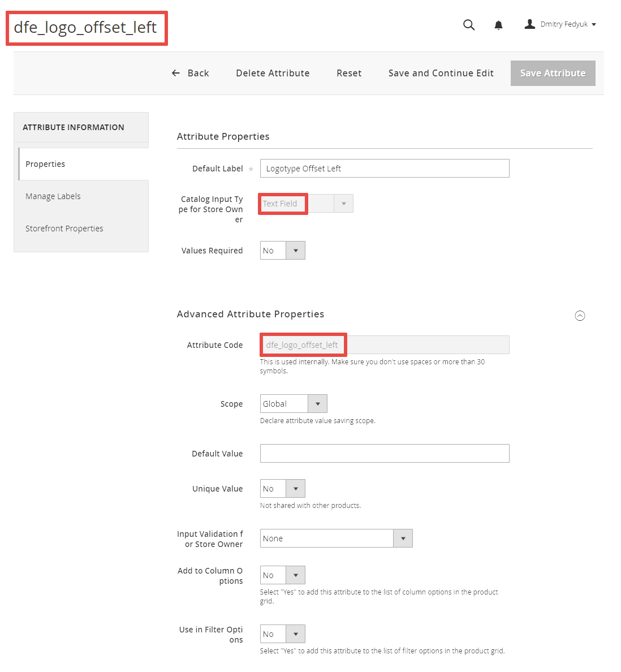Collapse Advanced Attribute Properties section
This screenshot has height=672, width=621.
pos(580,316)
